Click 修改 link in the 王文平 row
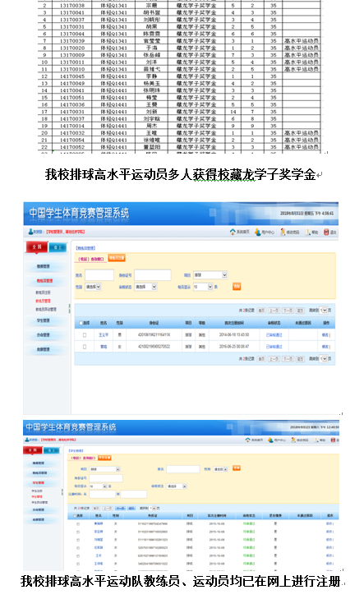The height and width of the screenshot is (599, 364). [325, 335]
